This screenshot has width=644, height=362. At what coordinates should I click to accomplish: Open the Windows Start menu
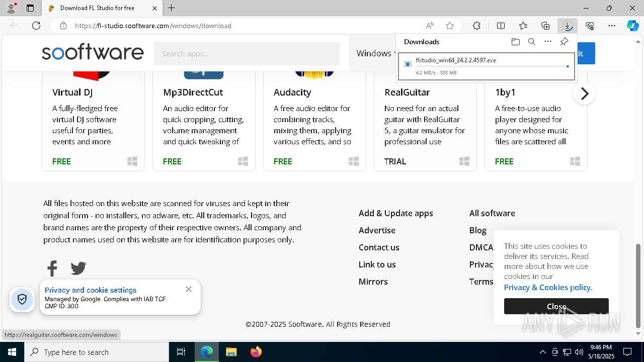(x=12, y=352)
